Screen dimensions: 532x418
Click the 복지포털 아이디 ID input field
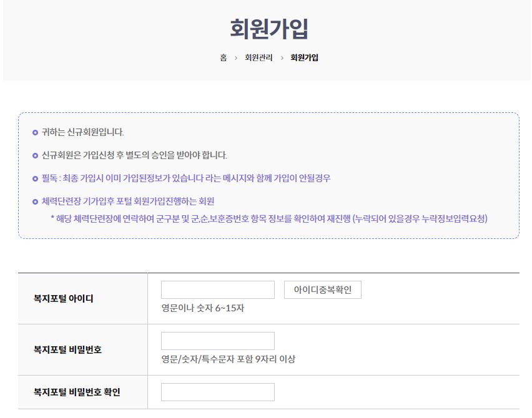(x=218, y=289)
